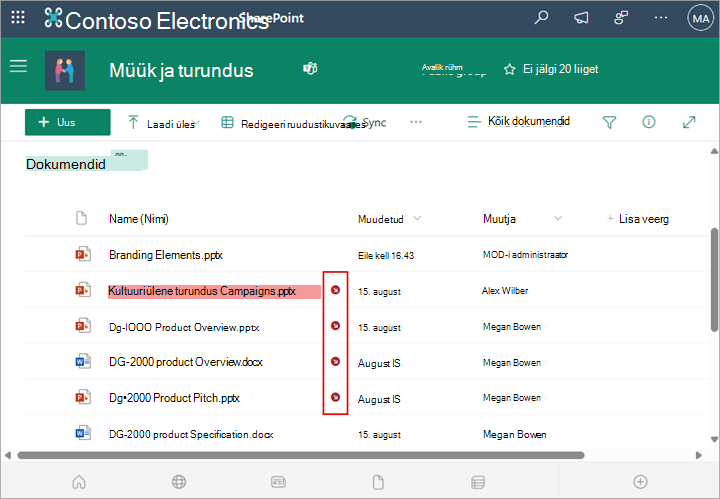Click Laadi üles upload button
The image size is (720, 499).
click(161, 123)
